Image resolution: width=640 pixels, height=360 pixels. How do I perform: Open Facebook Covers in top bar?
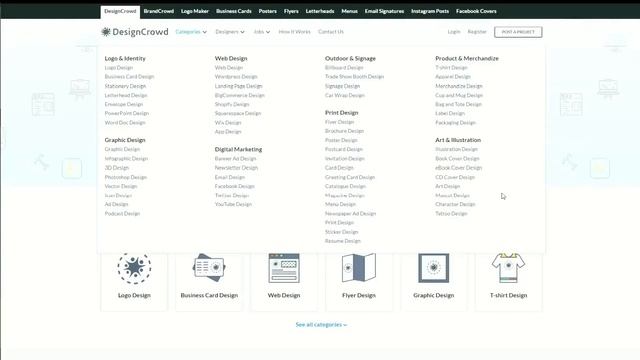(x=476, y=11)
